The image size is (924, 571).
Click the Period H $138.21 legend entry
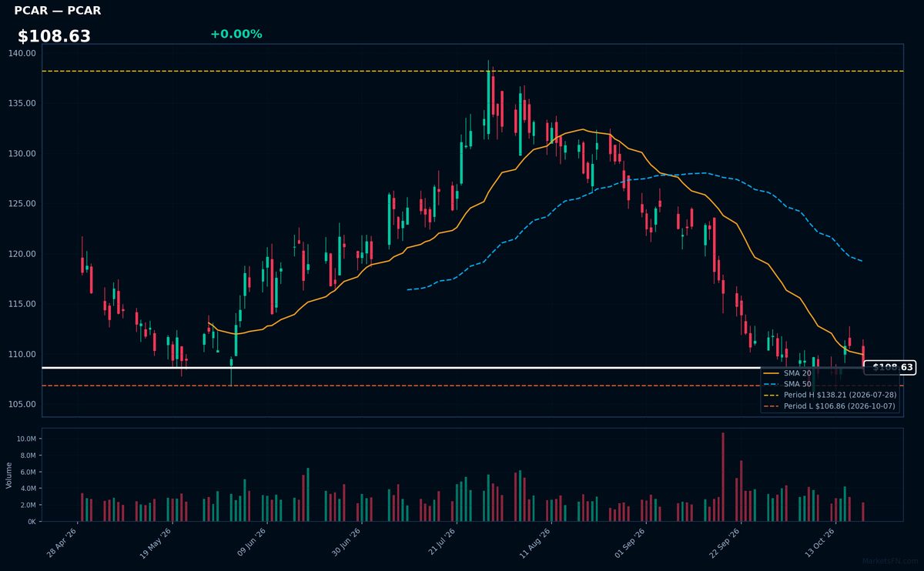[831, 394]
